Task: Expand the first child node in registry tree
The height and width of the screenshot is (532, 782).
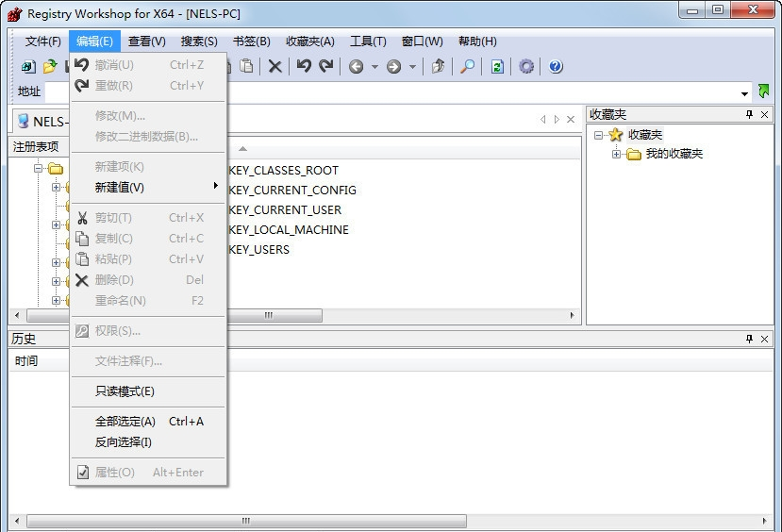Action: click(x=56, y=188)
